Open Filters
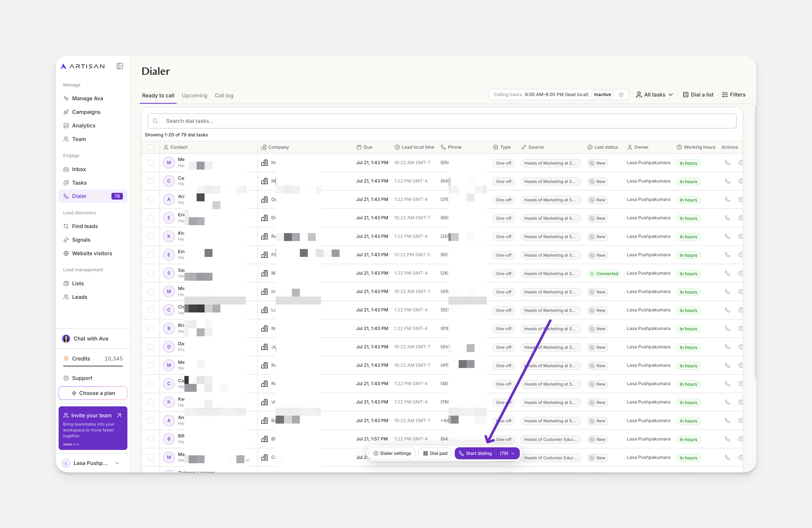 [x=733, y=95]
